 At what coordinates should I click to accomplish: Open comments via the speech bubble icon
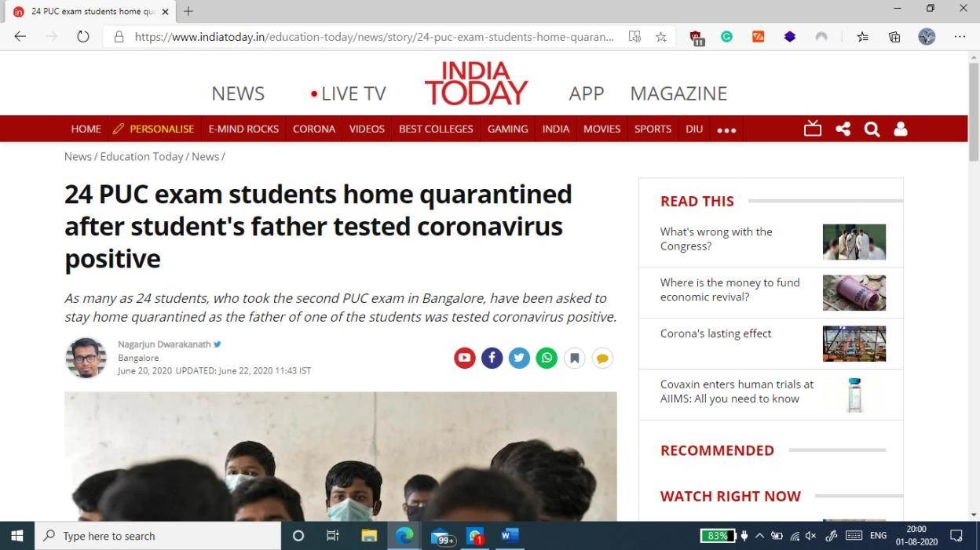tap(602, 359)
